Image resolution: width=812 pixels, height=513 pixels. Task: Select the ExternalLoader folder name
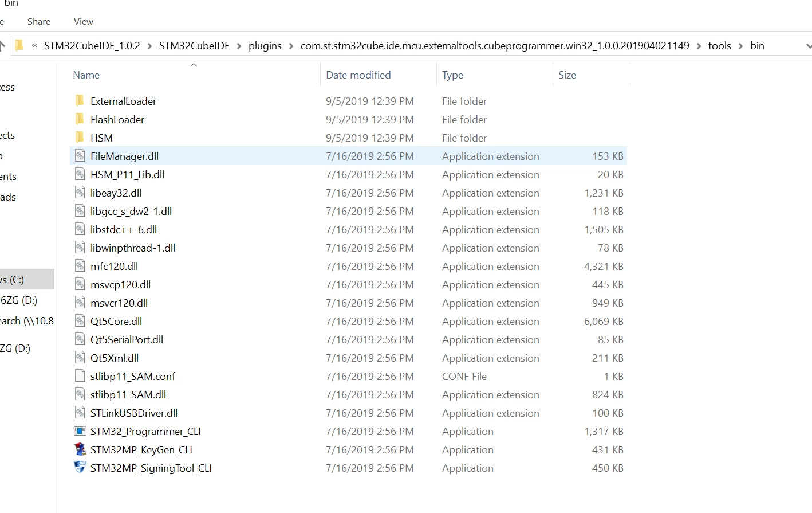123,101
